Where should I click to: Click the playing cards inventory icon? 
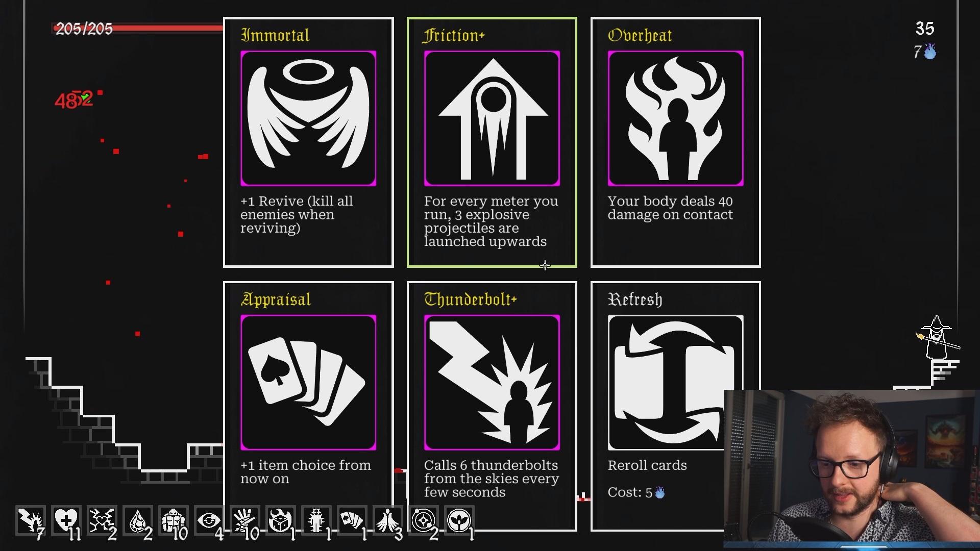[352, 520]
